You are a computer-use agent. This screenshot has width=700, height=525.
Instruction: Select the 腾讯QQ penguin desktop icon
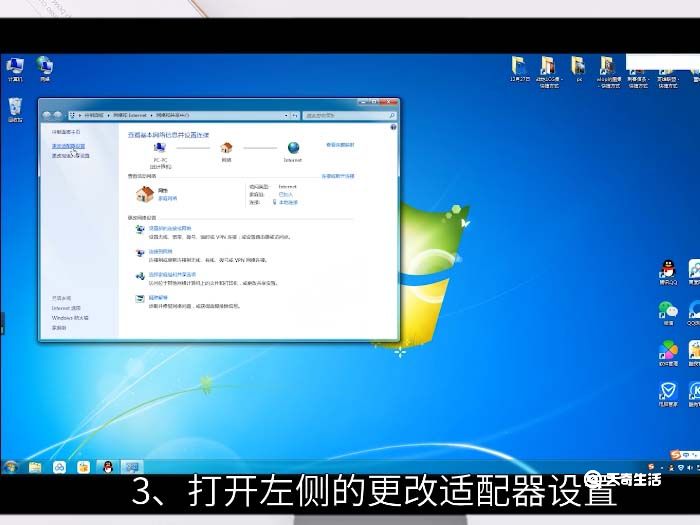[x=668, y=272]
